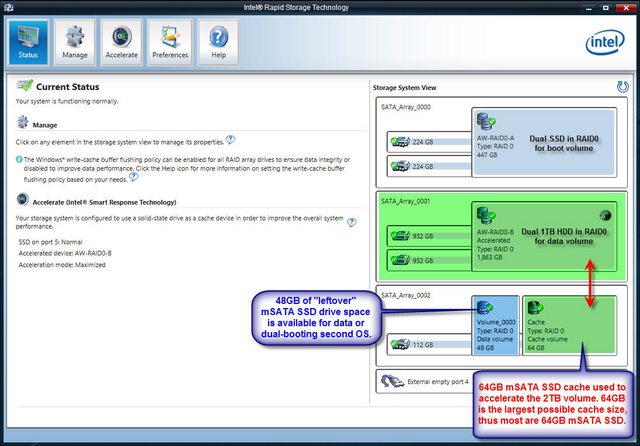Click the help icon after manage properties text
The image size is (640, 446).
point(230,140)
